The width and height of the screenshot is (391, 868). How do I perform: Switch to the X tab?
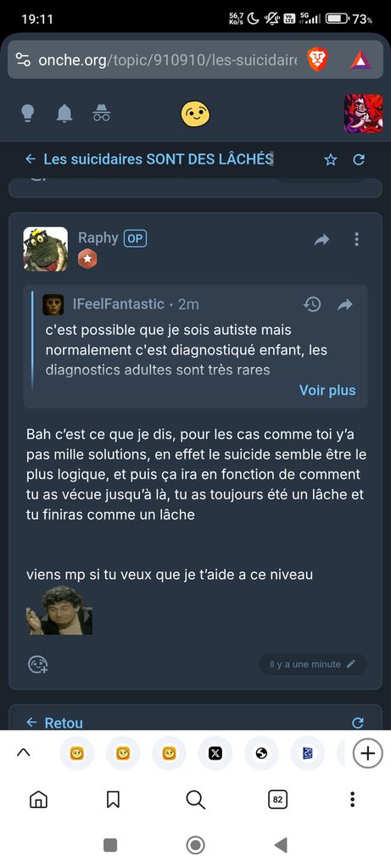(215, 754)
